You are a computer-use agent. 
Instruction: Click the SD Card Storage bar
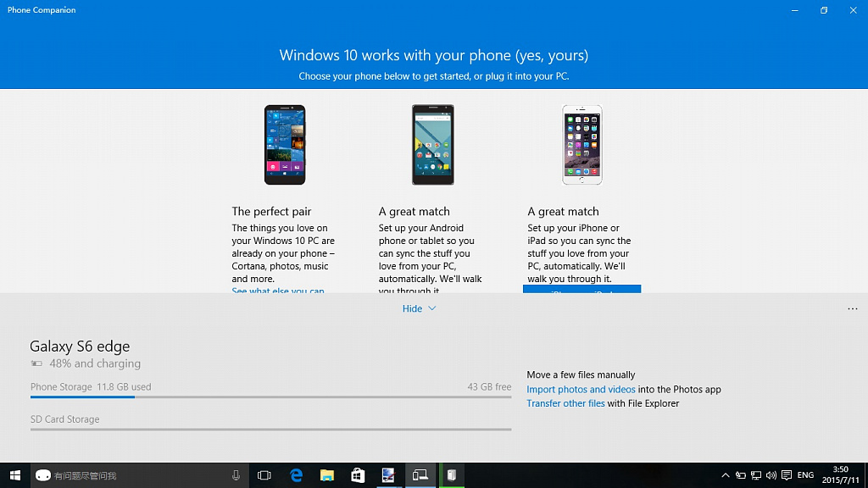point(270,429)
